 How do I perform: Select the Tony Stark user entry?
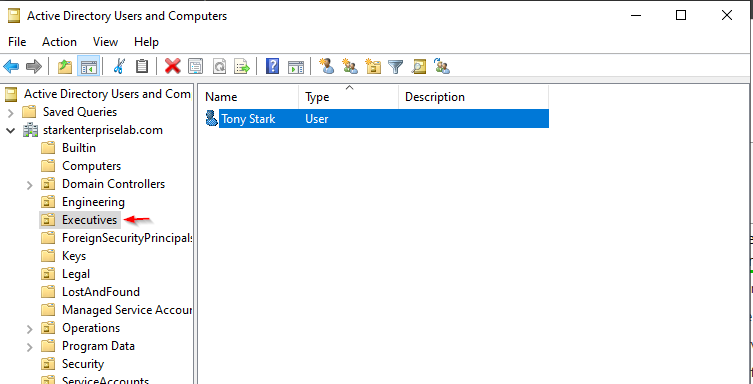376,119
